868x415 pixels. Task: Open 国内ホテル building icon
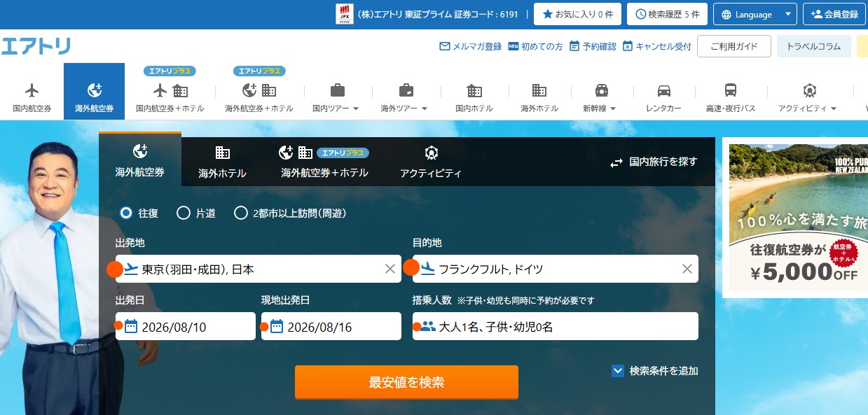pyautogui.click(x=474, y=92)
